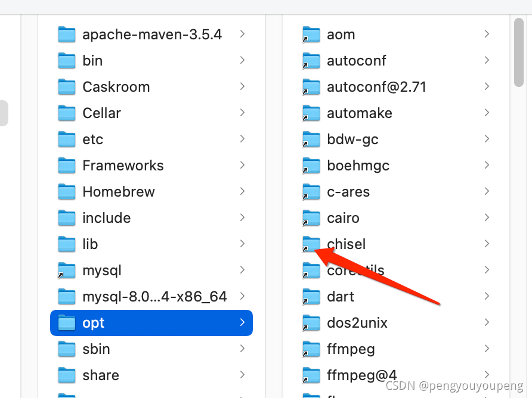Click the autoconf folder name
Viewport: 532px width, 398px height.
pyautogui.click(x=356, y=61)
